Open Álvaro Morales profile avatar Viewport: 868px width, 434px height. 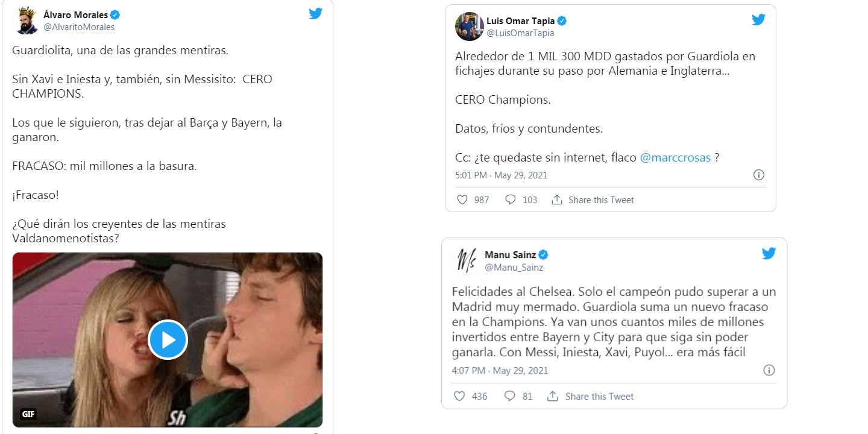tap(26, 21)
